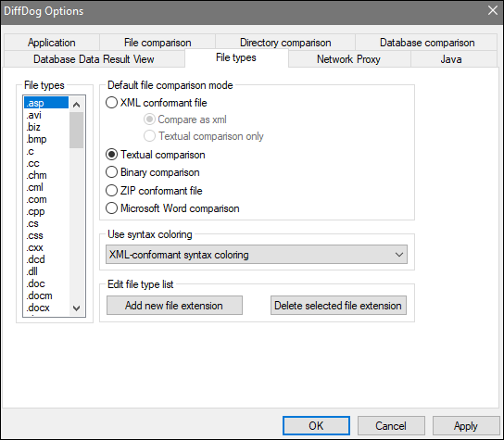This screenshot has width=504, height=440.
Task: Select .biz in file types list
Action: point(46,127)
